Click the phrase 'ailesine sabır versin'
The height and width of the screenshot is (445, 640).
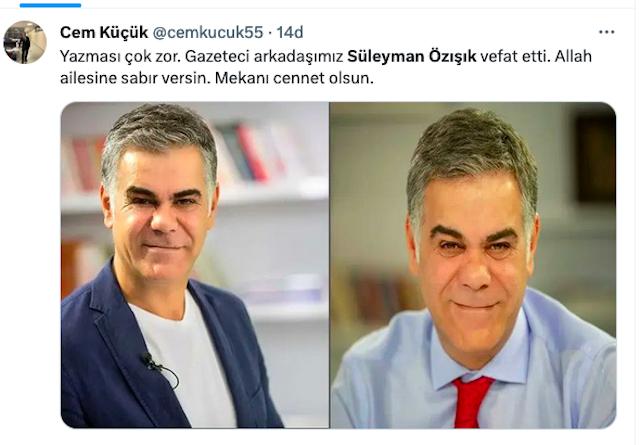point(133,78)
